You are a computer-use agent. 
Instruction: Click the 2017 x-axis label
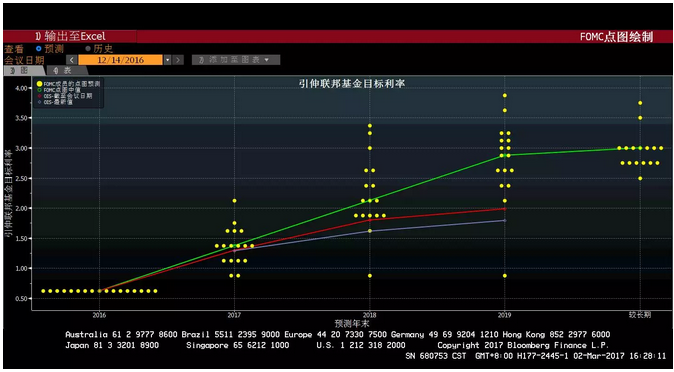[234, 315]
